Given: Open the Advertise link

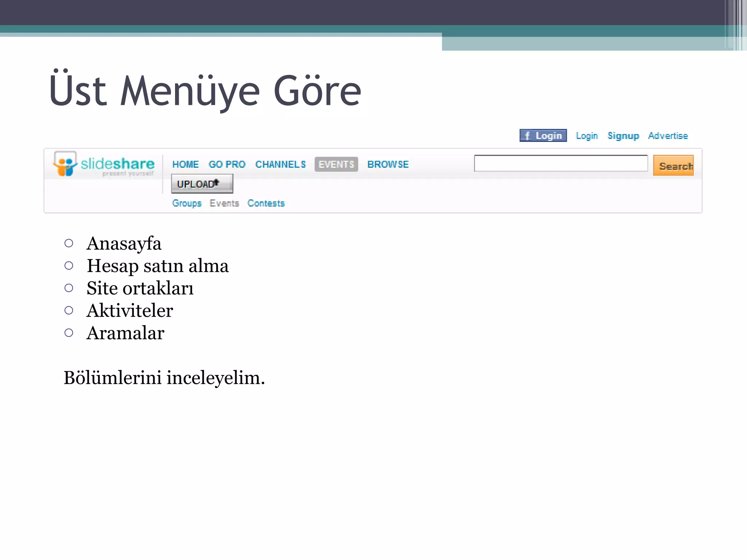Looking at the screenshot, I should [x=668, y=136].
